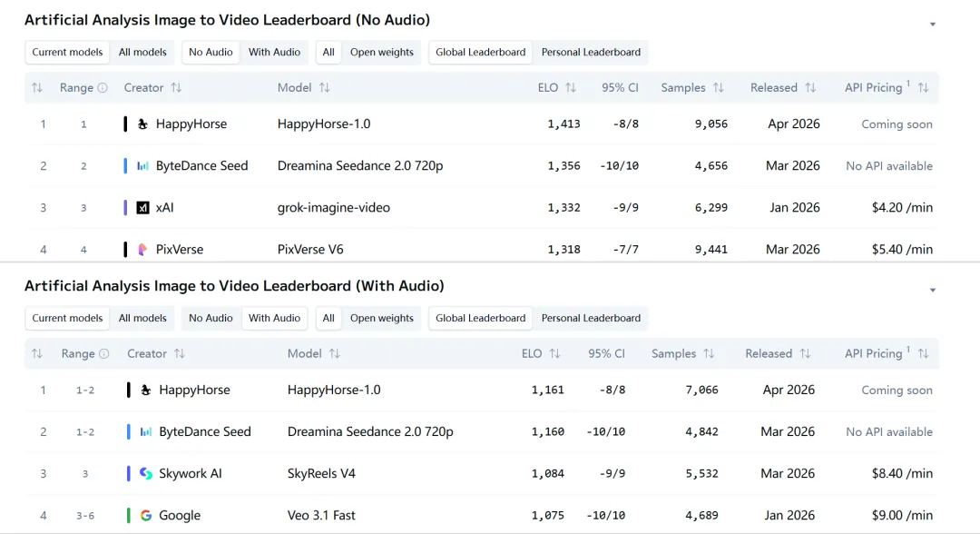Open the grok-imagine-video model entry
The height and width of the screenshot is (534, 980).
(333, 208)
